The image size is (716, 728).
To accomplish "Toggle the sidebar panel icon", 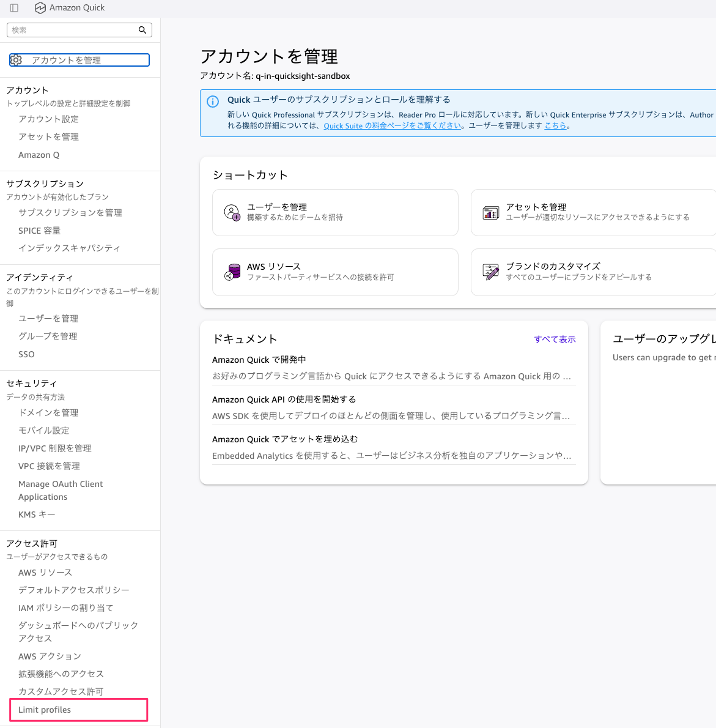I will click(14, 8).
